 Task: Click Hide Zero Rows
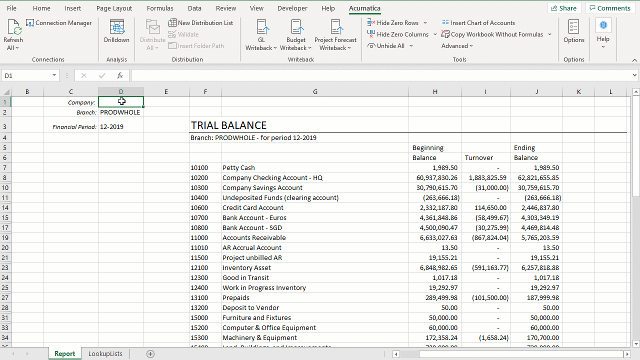pos(393,23)
